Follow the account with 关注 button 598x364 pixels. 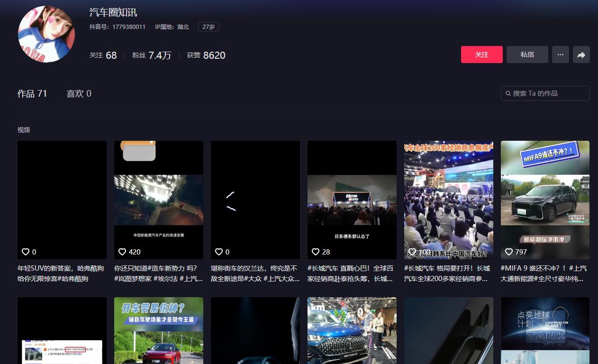click(x=482, y=55)
